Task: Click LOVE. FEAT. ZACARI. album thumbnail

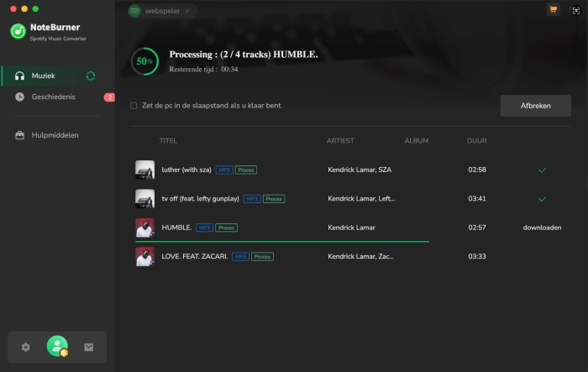Action: [144, 256]
